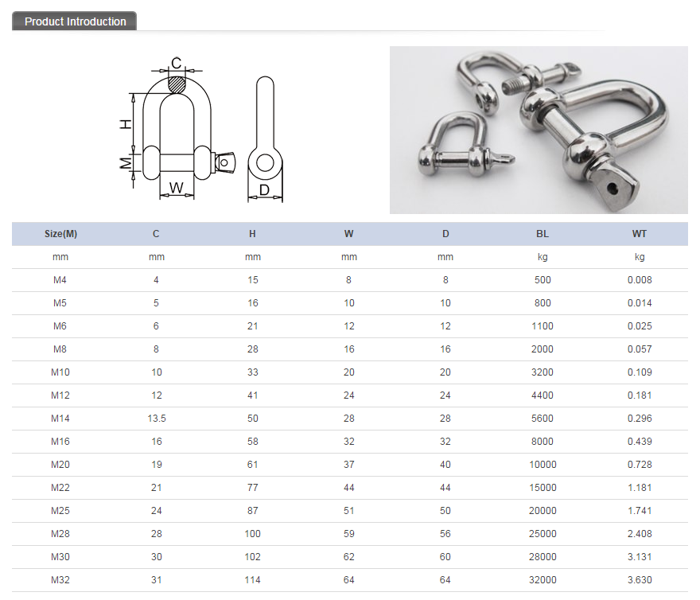Click the 20000 breaking load for M25
The width and height of the screenshot is (700, 600).
click(x=542, y=511)
